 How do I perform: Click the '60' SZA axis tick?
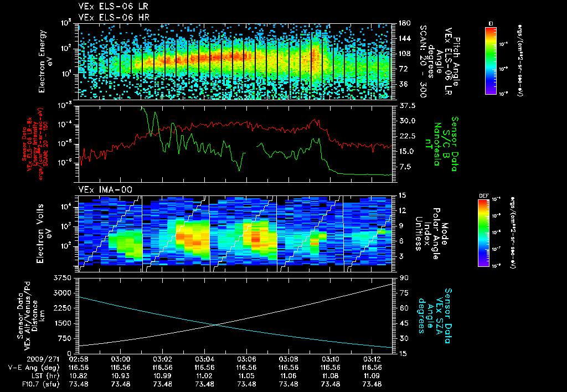pyautogui.click(x=404, y=308)
